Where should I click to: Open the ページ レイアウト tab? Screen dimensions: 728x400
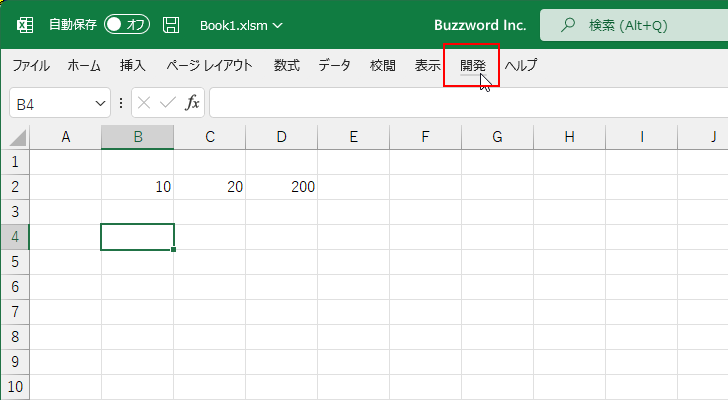[x=209, y=65]
